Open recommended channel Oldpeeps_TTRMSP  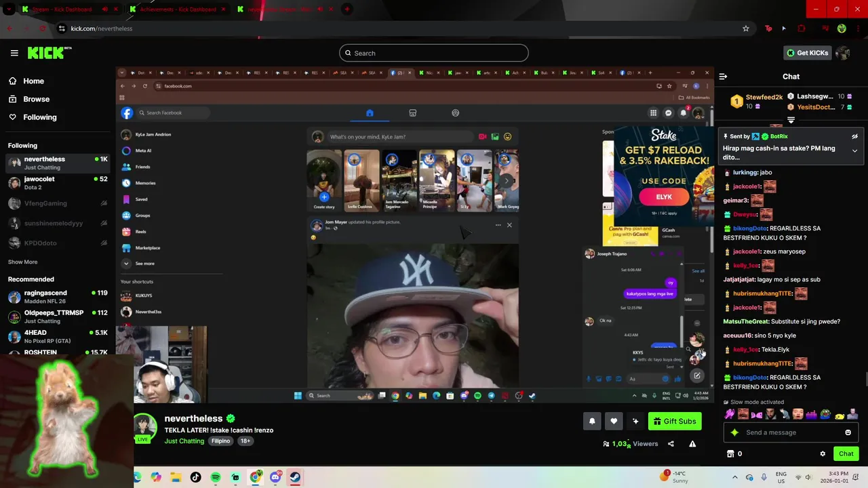(58, 317)
